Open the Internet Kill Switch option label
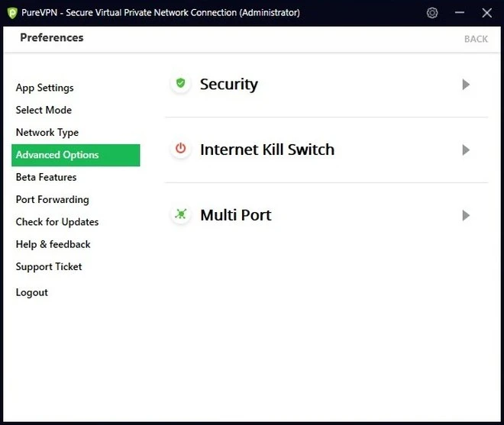This screenshot has height=425, width=504. click(x=267, y=150)
